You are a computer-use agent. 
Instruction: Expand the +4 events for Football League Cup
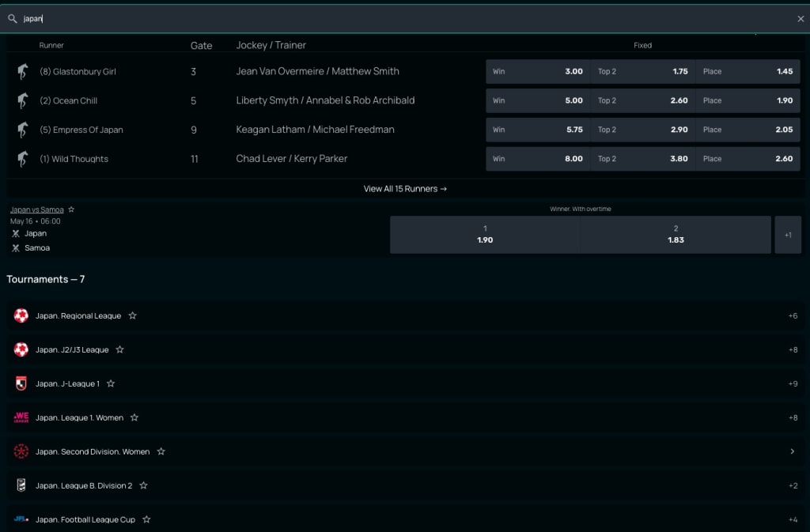[x=793, y=520]
